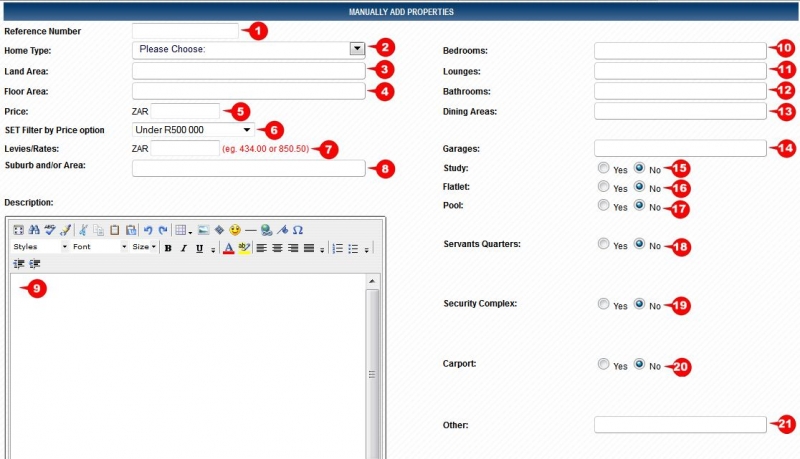Viewport: 800px width, 459px height.
Task: Insert a table using the grid icon
Action: tap(181, 230)
